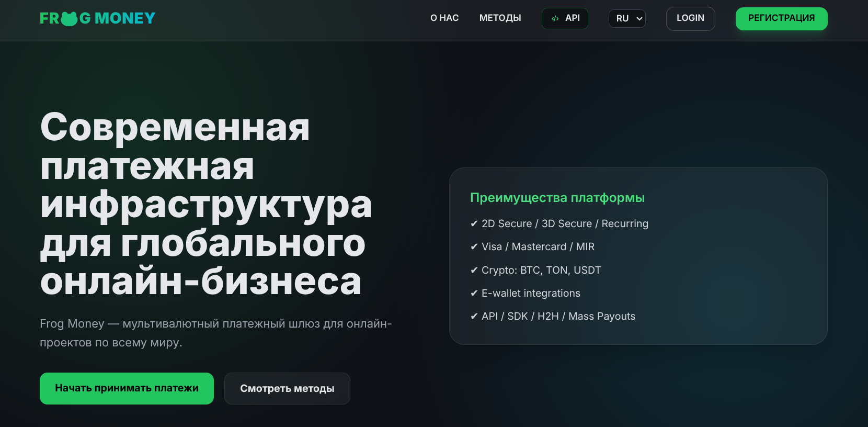Click the green РЕГИСТРАЦИЯ button
This screenshot has height=427, width=868.
(781, 18)
